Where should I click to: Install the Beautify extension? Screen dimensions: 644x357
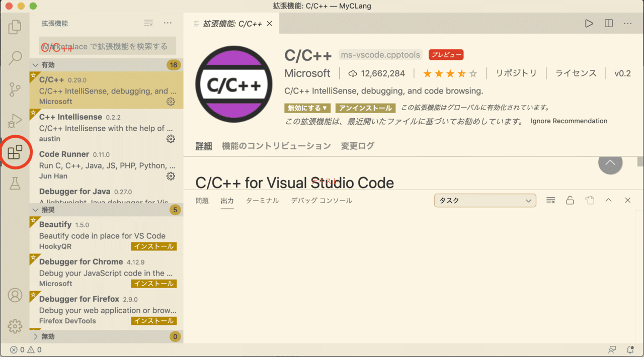click(153, 246)
